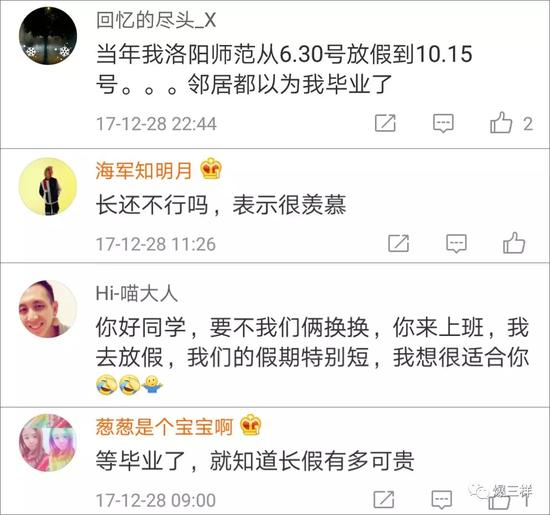The height and width of the screenshot is (515, 550).
Task: Open the orange username 葱葱是个宝宝啊
Action: click(164, 427)
